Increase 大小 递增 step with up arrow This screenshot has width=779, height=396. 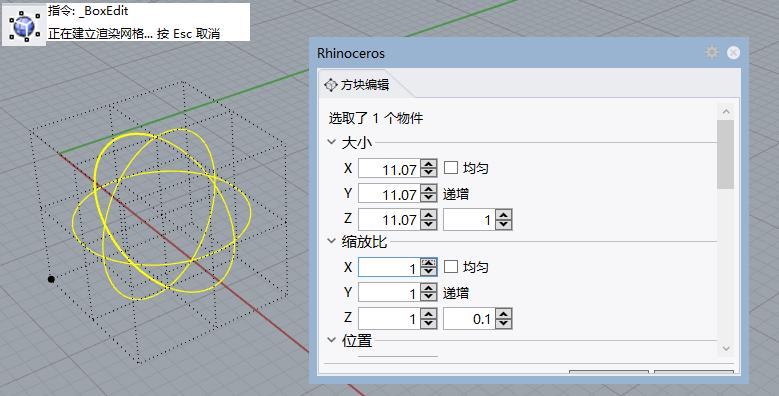503,214
